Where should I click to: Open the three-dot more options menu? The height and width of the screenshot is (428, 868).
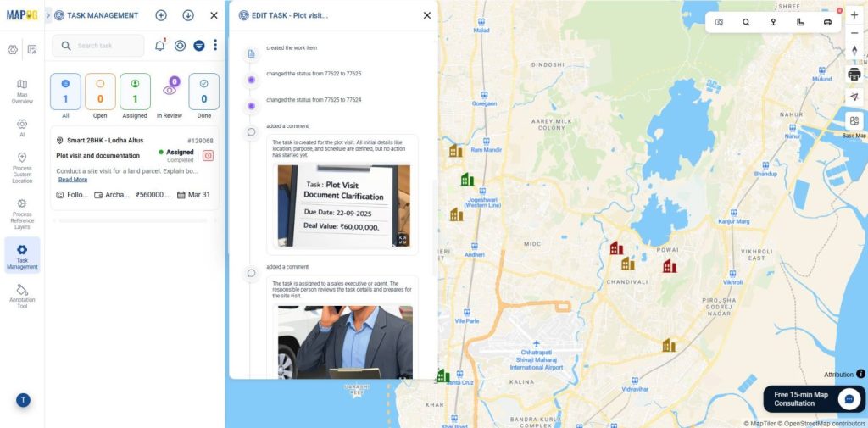(x=215, y=45)
